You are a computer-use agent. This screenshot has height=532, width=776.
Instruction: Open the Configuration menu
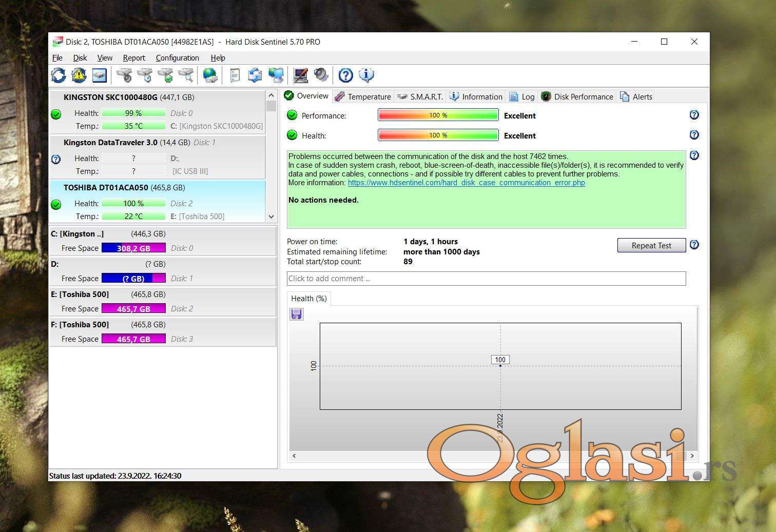(177, 58)
